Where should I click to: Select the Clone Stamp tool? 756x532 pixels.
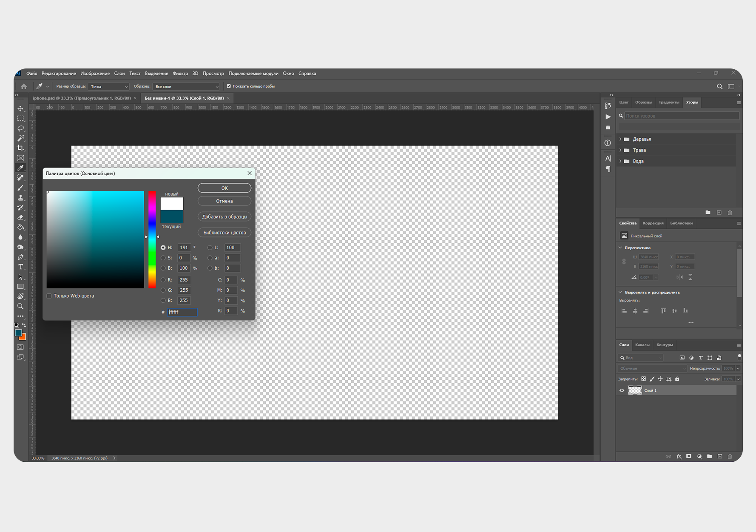coord(20,197)
